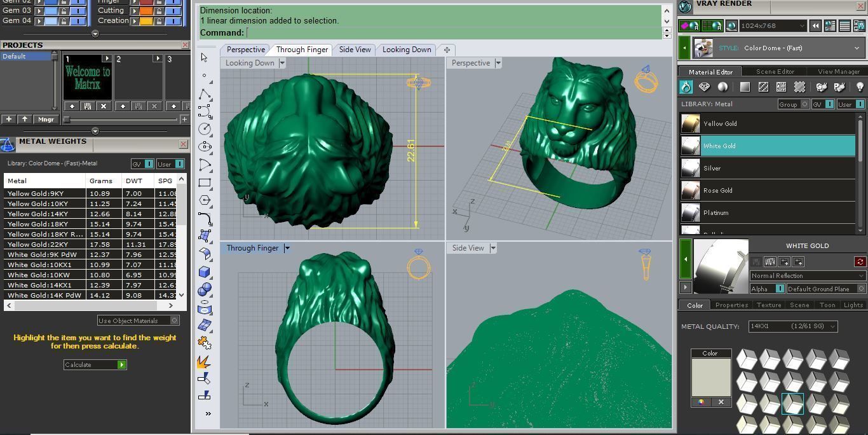Select the pointer arrow tool in the left toolbar
The width and height of the screenshot is (868, 435).
point(204,57)
